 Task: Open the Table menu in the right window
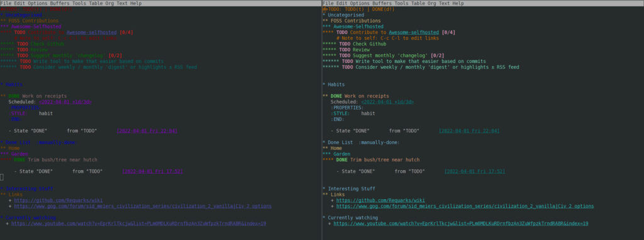point(418,3)
